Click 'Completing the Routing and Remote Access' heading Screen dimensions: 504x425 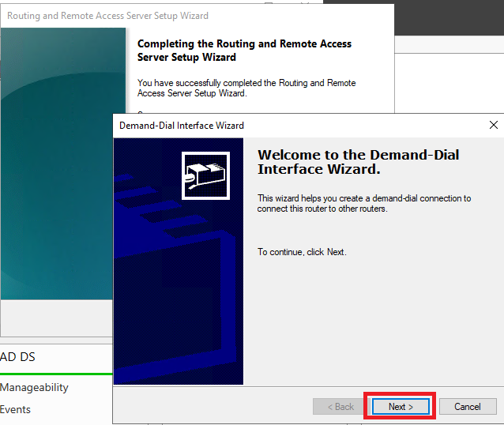tap(244, 51)
